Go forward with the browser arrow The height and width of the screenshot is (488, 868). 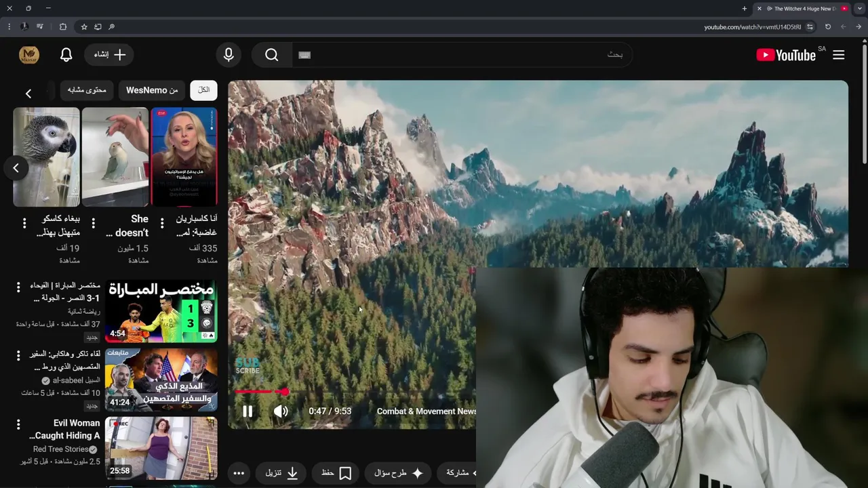843,27
